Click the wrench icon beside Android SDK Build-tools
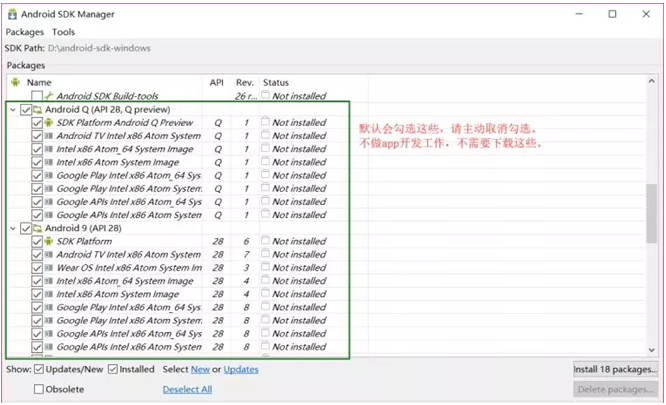 49,96
